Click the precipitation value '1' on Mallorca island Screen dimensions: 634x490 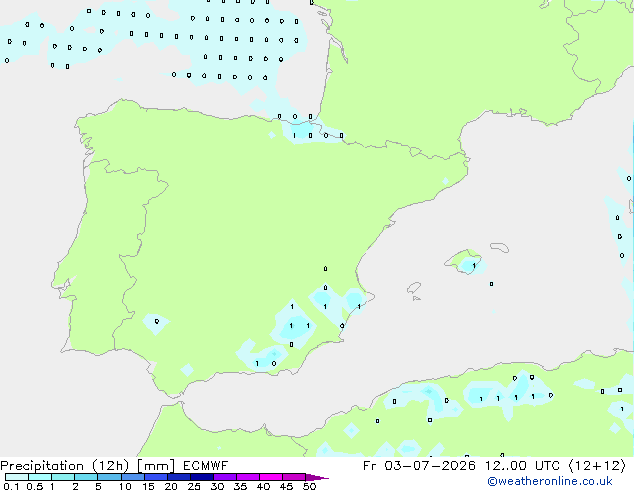pyautogui.click(x=474, y=266)
